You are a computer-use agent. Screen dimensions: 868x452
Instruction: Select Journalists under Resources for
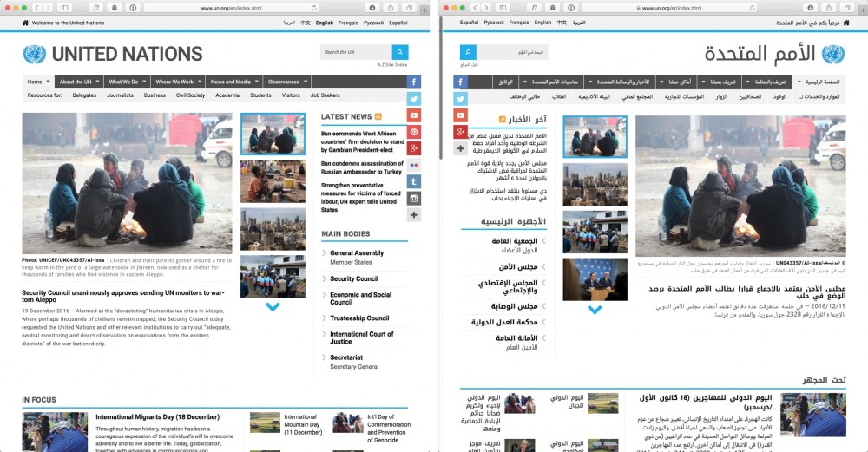[x=120, y=95]
